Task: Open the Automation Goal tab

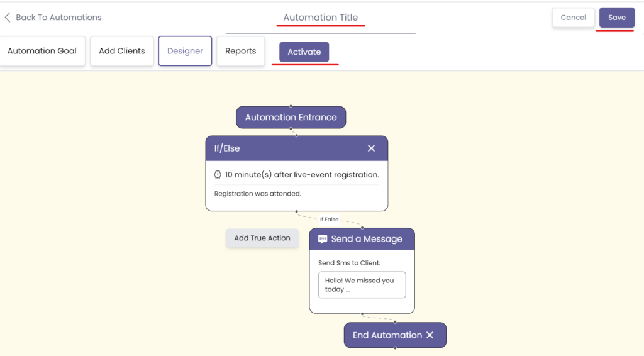Action: (42, 51)
